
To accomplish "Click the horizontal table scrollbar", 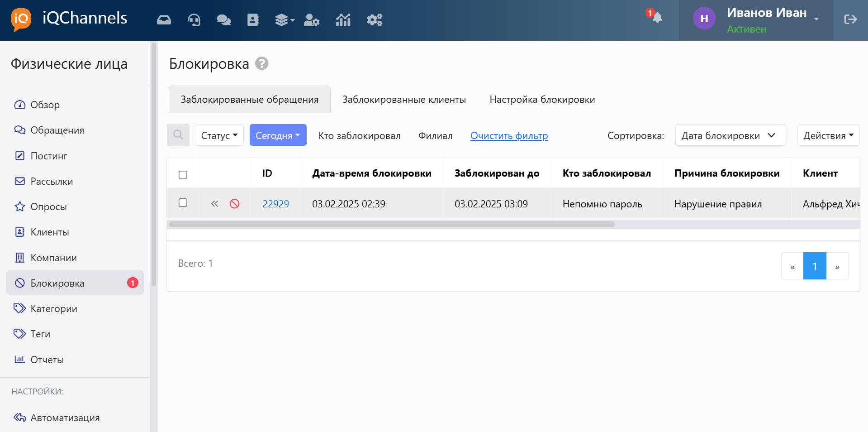I will click(391, 224).
